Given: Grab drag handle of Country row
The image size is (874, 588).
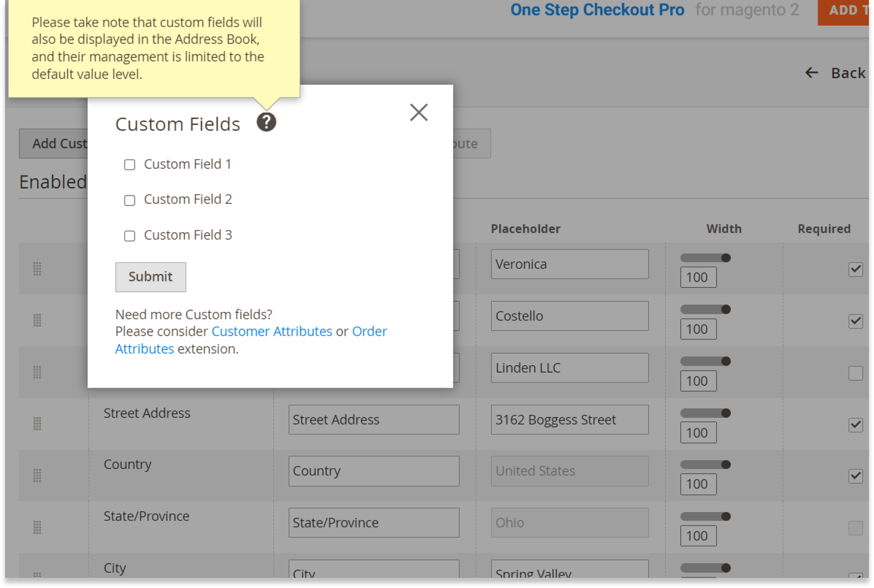Looking at the screenshot, I should (x=37, y=476).
